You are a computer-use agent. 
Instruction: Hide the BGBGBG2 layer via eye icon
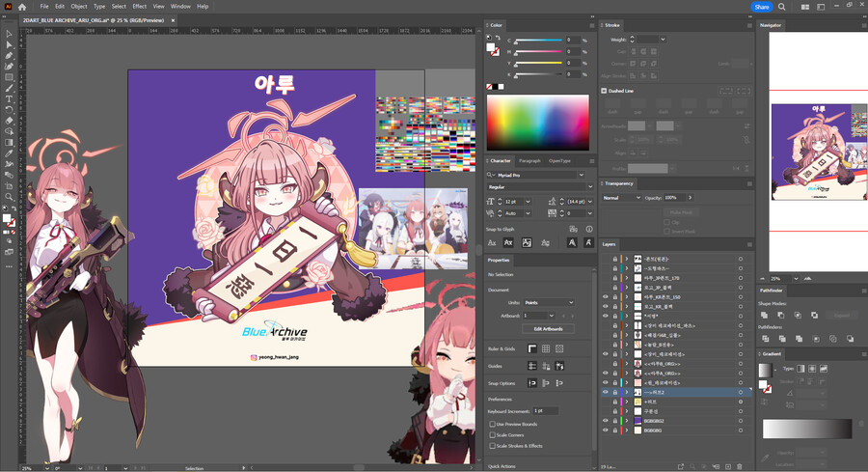[x=606, y=420]
